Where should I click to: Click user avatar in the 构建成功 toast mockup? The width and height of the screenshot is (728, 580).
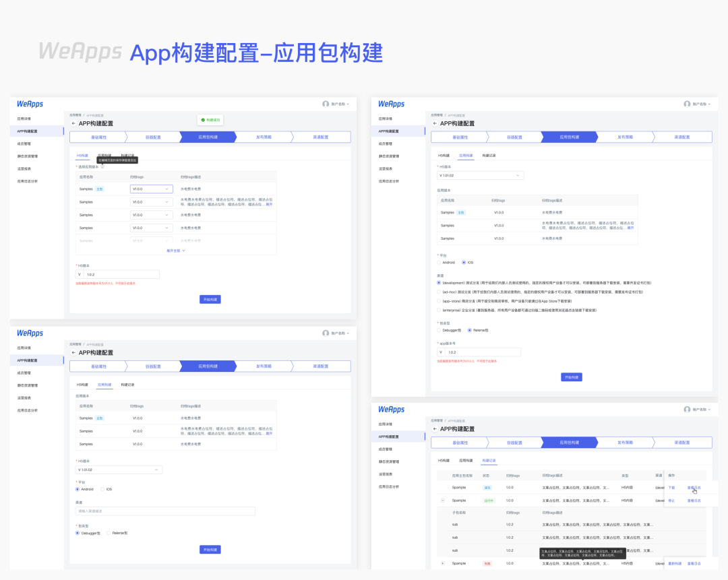pyautogui.click(x=326, y=104)
